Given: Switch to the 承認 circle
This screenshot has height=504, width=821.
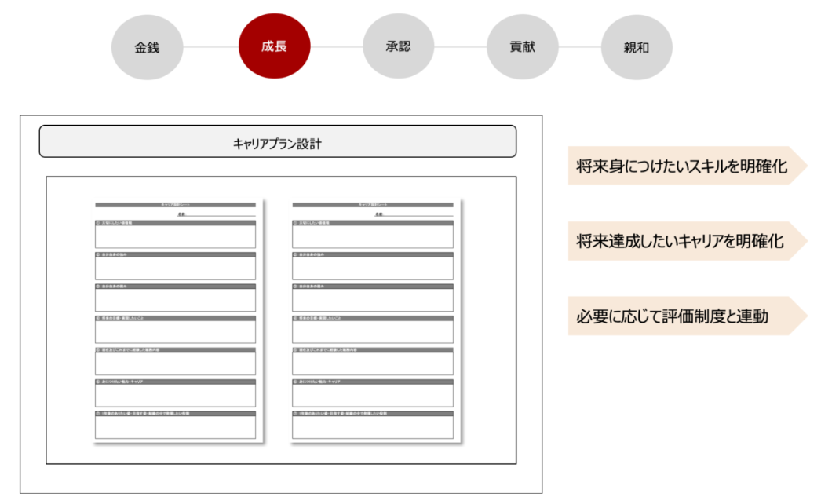Looking at the screenshot, I should (x=399, y=46).
